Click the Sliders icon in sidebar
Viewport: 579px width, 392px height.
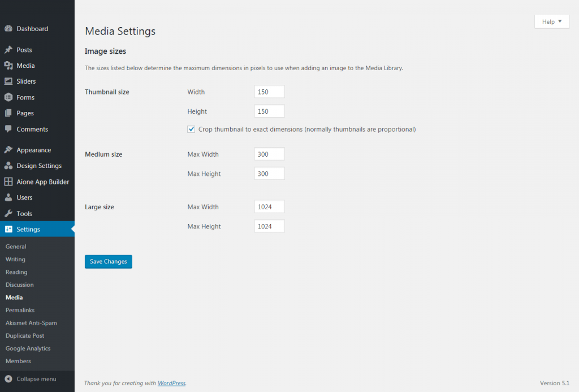pyautogui.click(x=8, y=81)
